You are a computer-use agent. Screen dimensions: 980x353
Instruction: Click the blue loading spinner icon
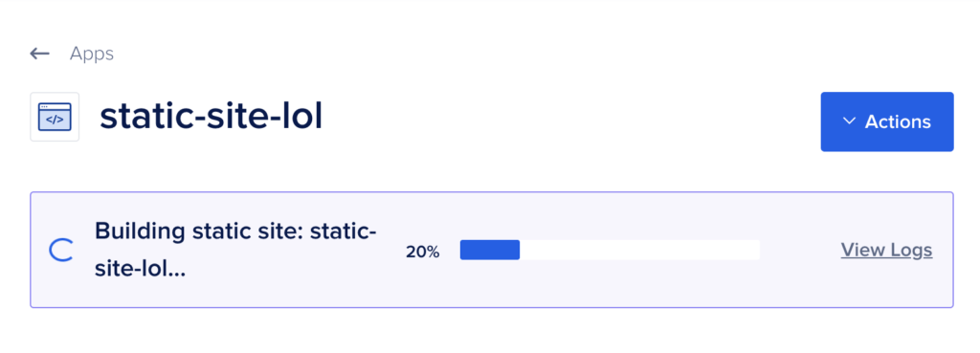click(61, 250)
